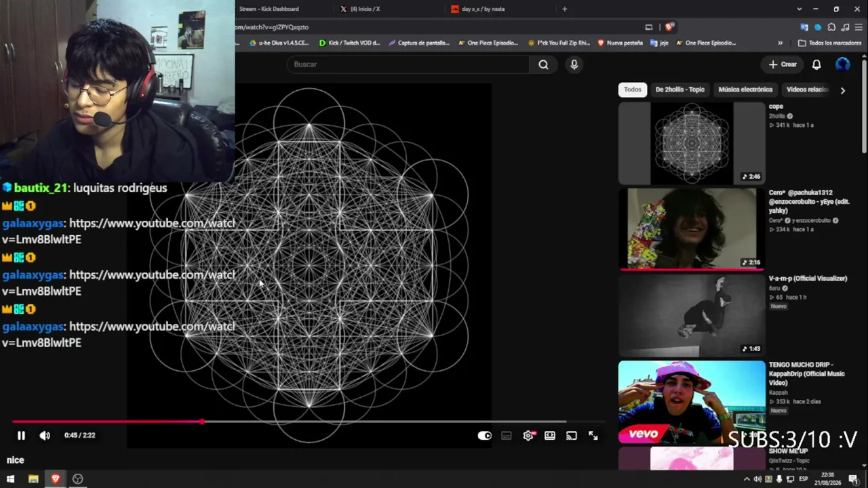Open the translate extension icon
Viewport: 868px width, 488px height.
(804, 27)
